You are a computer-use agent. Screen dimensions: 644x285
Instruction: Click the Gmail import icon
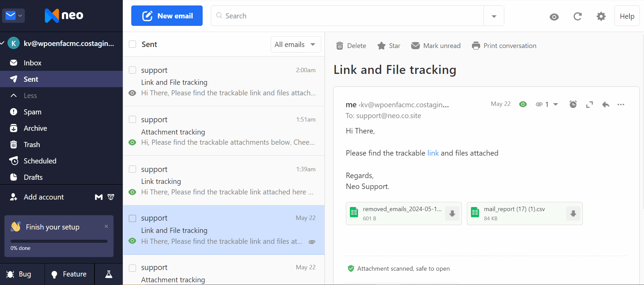tap(99, 197)
